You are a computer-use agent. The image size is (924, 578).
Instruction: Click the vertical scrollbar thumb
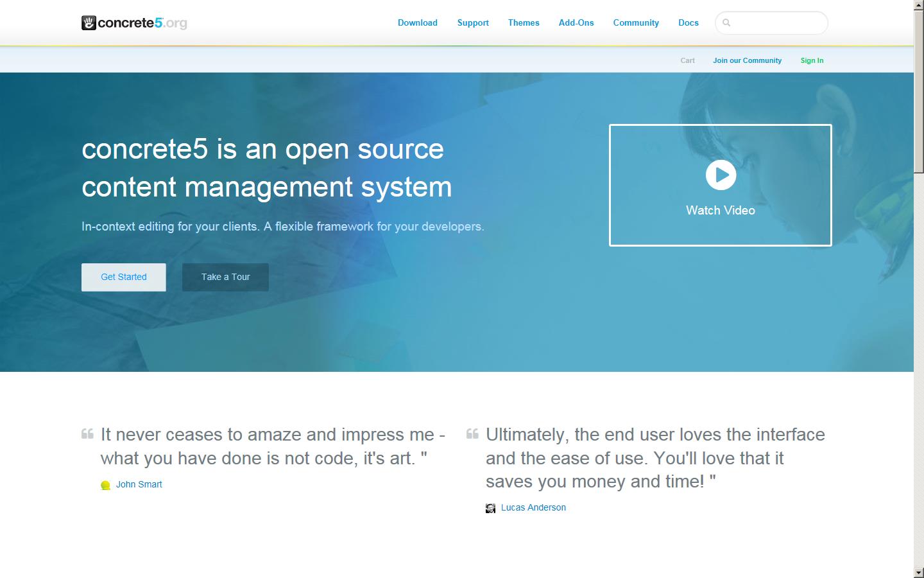tap(918, 90)
